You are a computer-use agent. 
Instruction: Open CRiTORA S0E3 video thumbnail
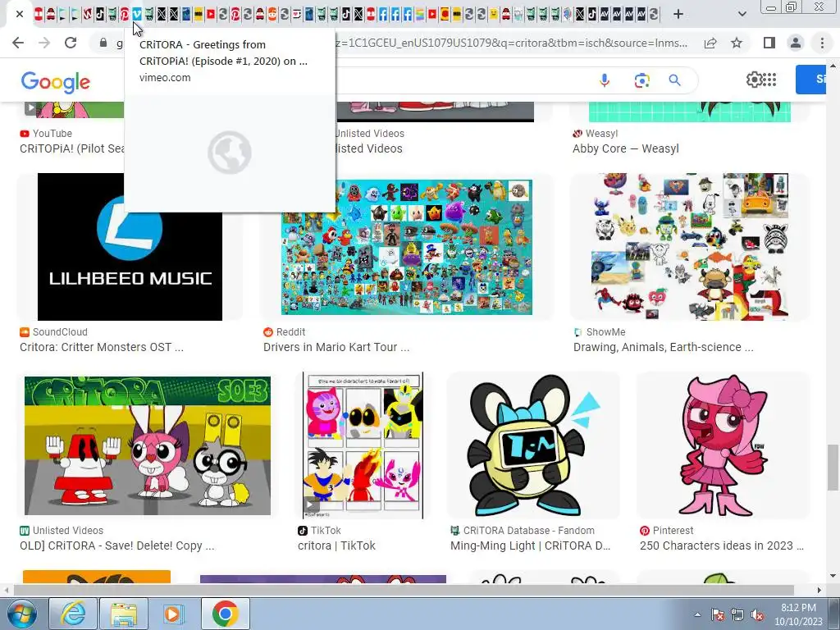pos(148,445)
